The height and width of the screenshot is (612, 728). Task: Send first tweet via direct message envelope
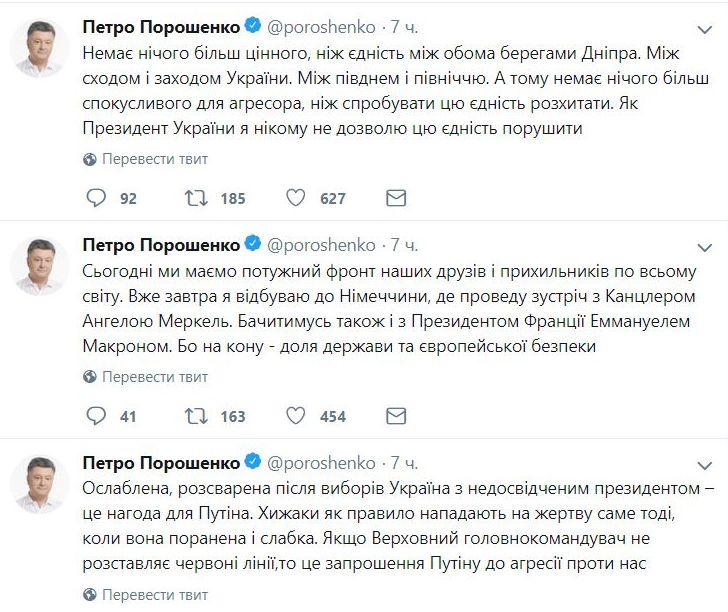[x=396, y=198]
